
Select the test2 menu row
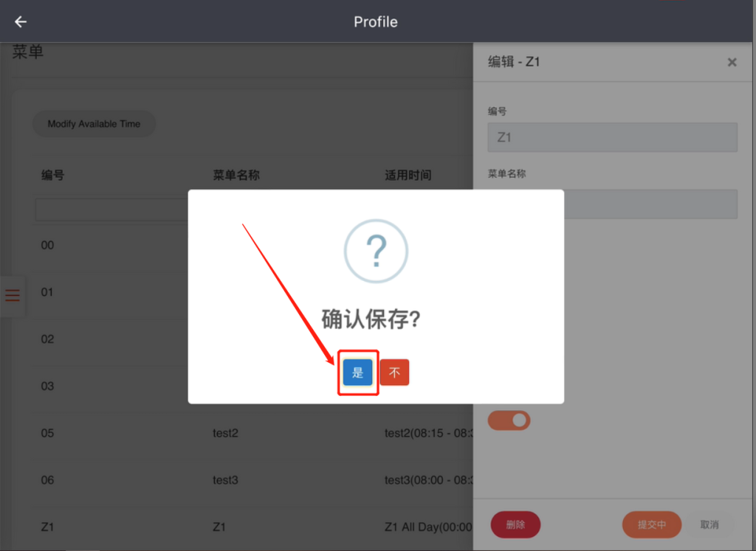252,433
